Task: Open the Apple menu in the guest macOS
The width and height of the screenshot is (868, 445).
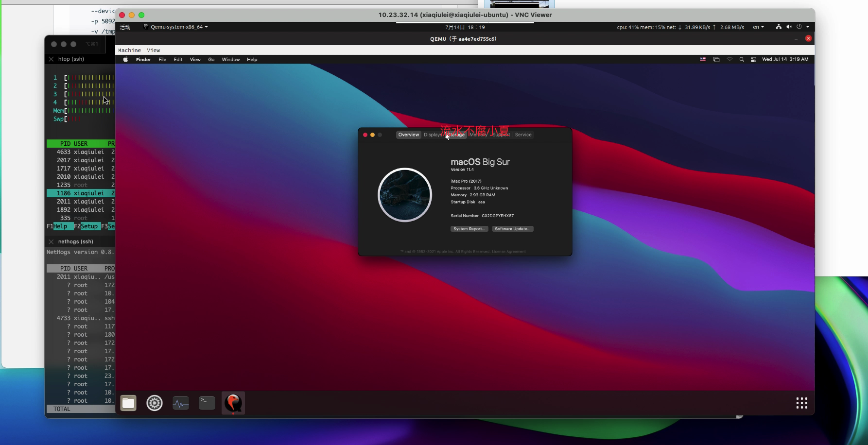Action: coord(125,59)
